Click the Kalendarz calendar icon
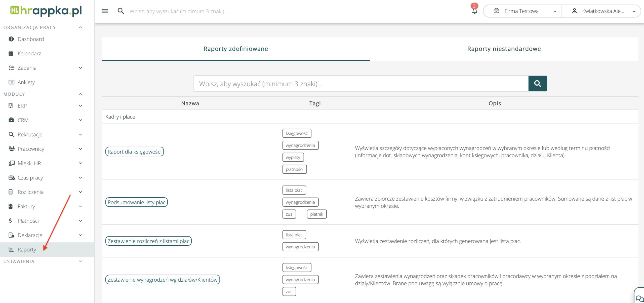Image resolution: width=644 pixels, height=303 pixels. click(11, 53)
